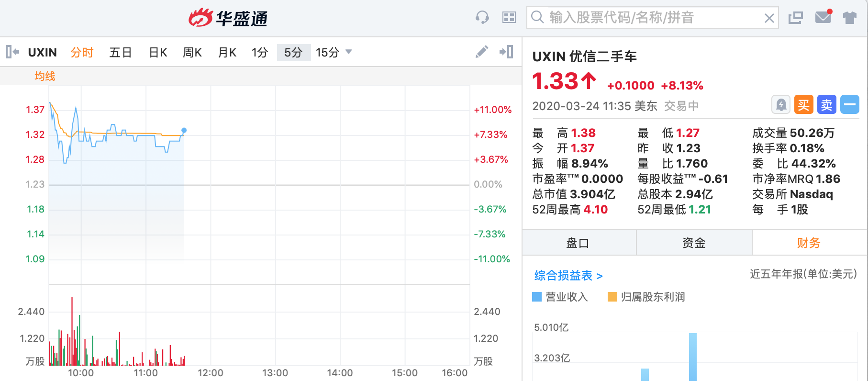Image resolution: width=868 pixels, height=381 pixels.
Task: Click the stock code search field
Action: point(651,18)
